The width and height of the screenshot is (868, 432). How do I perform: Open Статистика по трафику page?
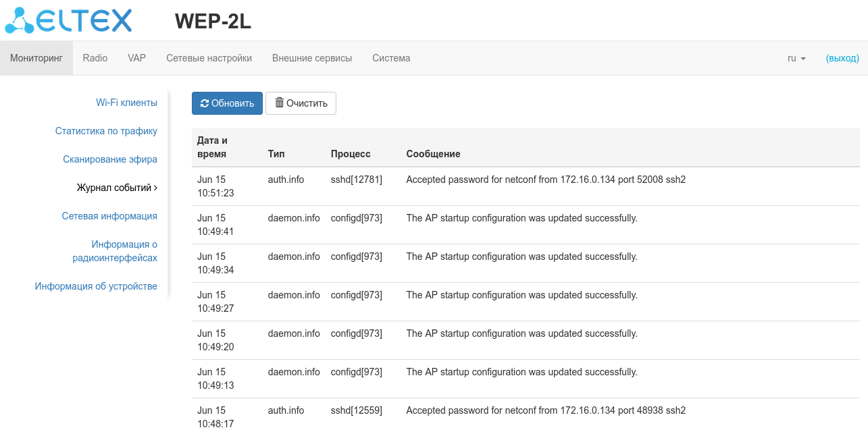coord(106,131)
